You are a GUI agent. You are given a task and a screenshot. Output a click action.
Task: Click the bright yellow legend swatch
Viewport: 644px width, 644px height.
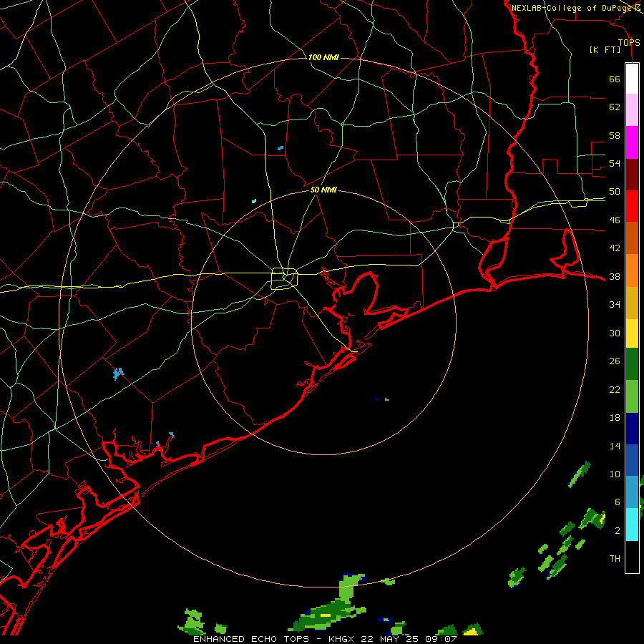click(632, 333)
